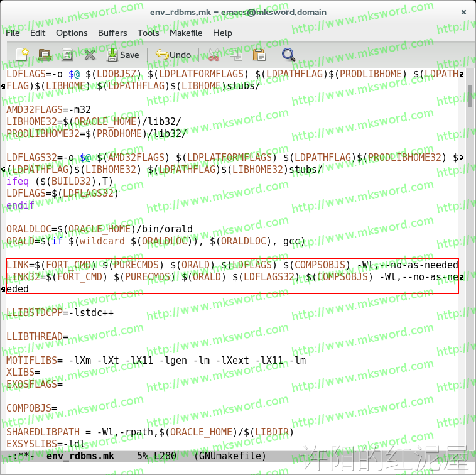476x475 pixels.
Task: Open the Makefile menu
Action: (186, 33)
